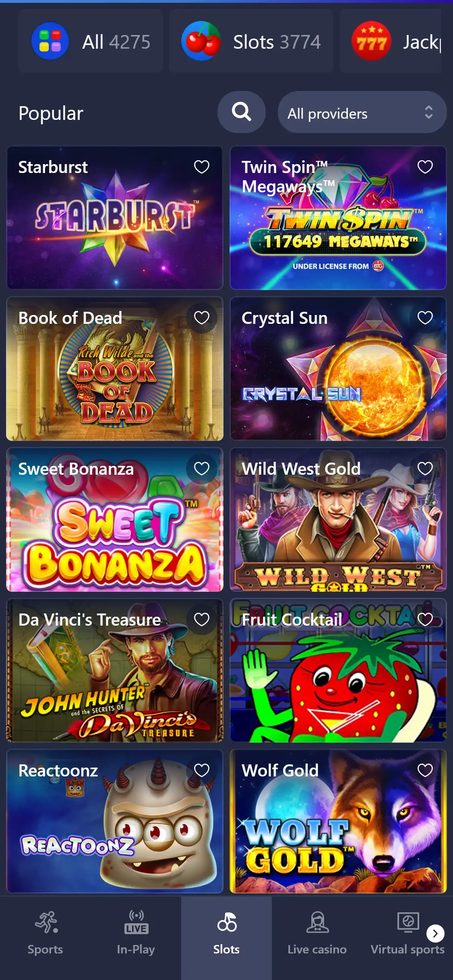Select the 777 Jackpot category icon
Screen dimensions: 453x980
(371, 41)
